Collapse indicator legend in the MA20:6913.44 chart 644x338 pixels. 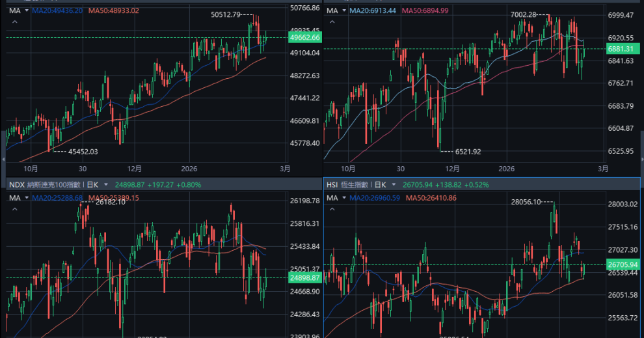tap(332, 21)
